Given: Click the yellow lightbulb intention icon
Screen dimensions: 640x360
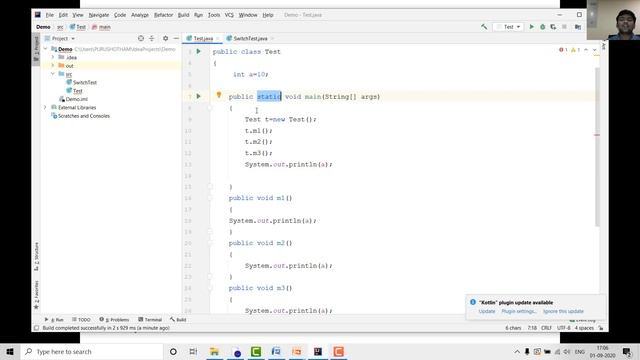Looking at the screenshot, I should point(219,95).
